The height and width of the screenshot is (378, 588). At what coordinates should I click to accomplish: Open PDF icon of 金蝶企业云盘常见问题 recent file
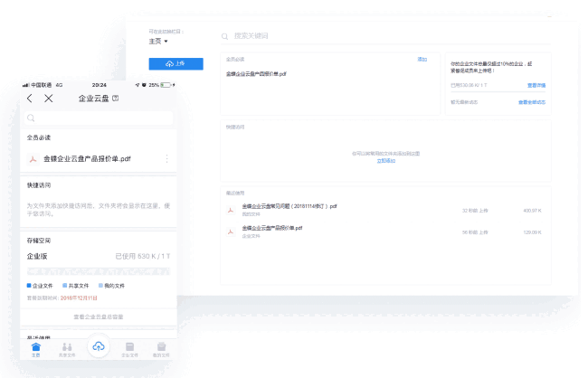pos(231,210)
